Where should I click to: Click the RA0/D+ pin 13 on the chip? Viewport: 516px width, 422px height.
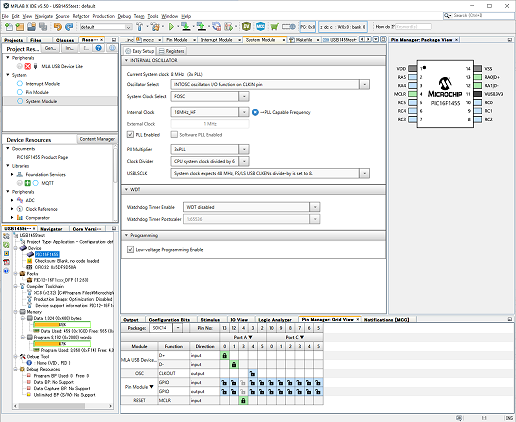pos(478,77)
